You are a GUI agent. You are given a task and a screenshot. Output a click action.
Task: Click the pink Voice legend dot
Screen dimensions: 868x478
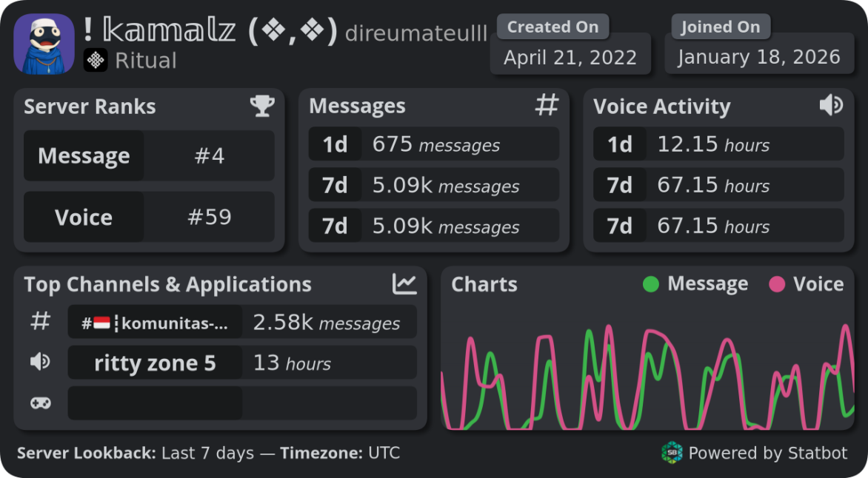pos(776,285)
